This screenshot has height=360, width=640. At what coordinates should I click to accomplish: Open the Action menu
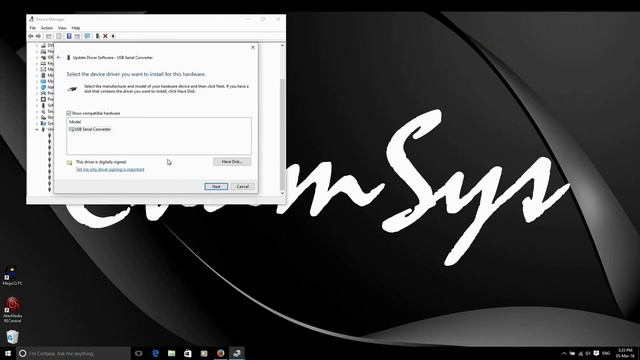(x=47, y=28)
